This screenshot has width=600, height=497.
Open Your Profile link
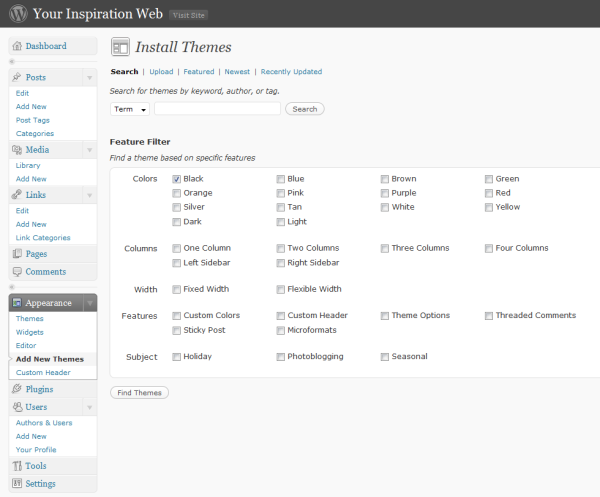(36, 450)
